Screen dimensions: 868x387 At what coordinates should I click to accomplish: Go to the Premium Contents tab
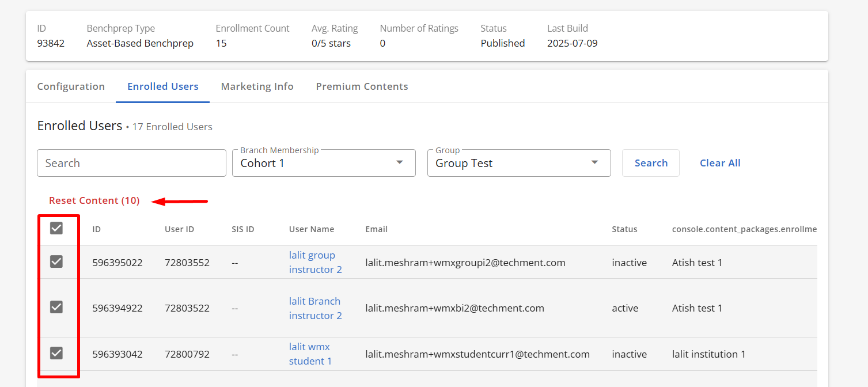coord(362,86)
